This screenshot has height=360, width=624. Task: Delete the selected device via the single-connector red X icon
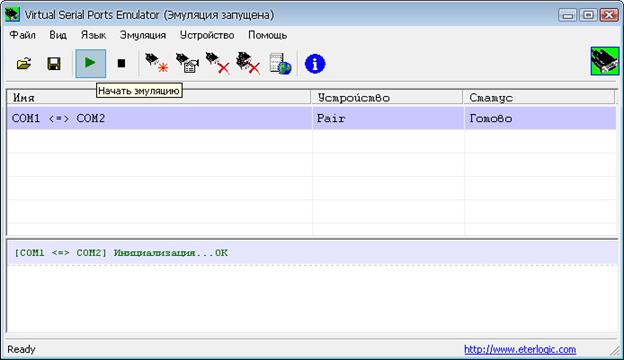click(x=218, y=63)
